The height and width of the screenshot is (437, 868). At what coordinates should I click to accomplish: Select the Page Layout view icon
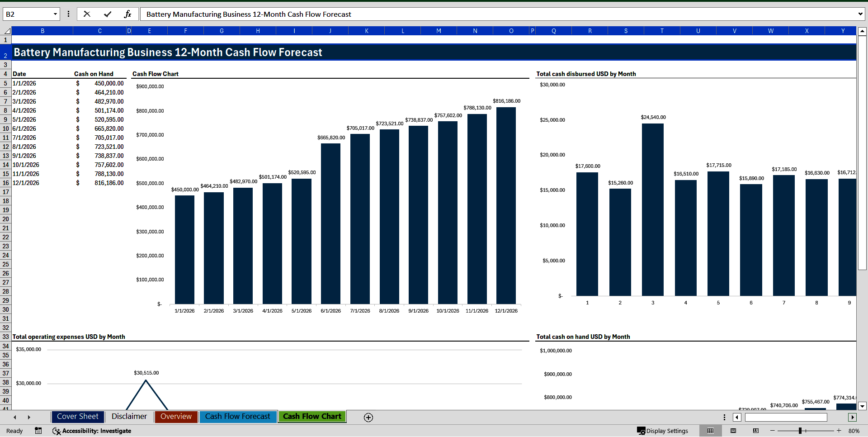click(733, 431)
